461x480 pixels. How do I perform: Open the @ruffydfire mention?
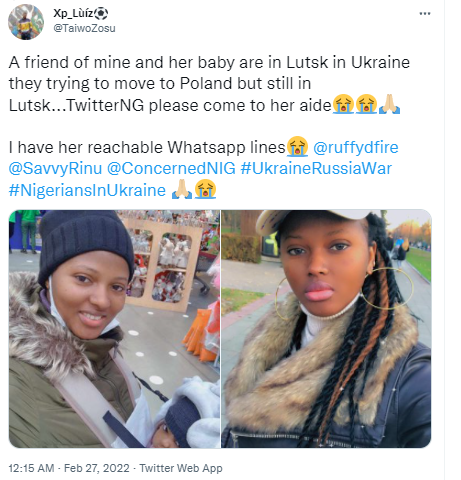[356, 147]
